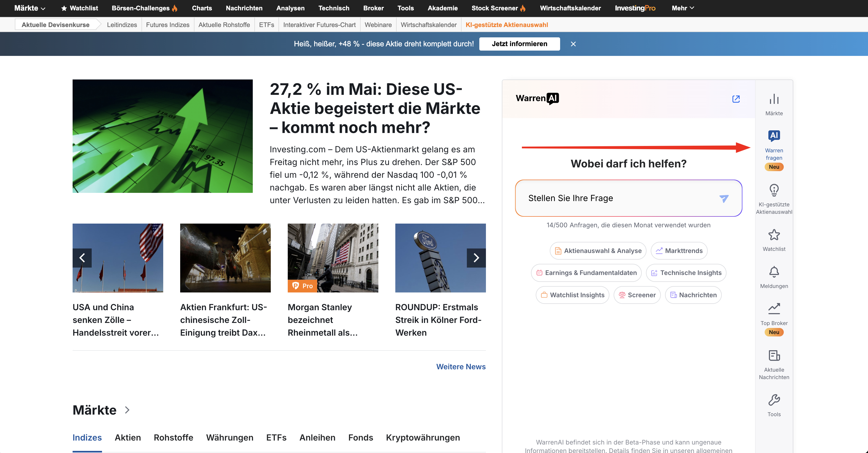This screenshot has height=453, width=868.
Task: Switch to the Anleihen tab
Action: [x=317, y=438]
